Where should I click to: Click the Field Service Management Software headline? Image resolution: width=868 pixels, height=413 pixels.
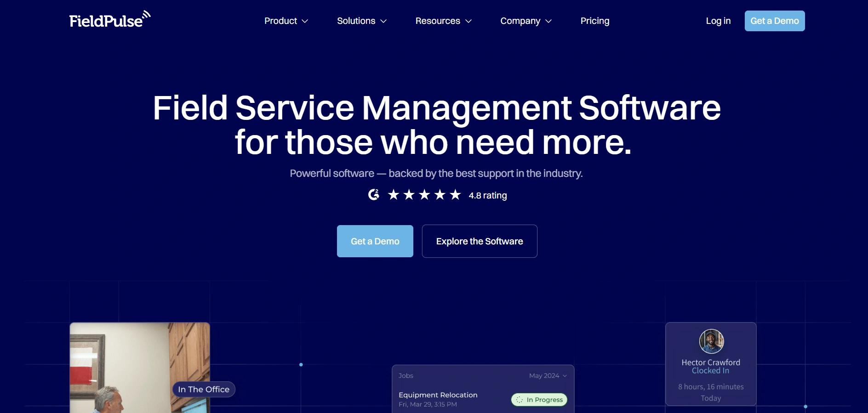tap(436, 125)
